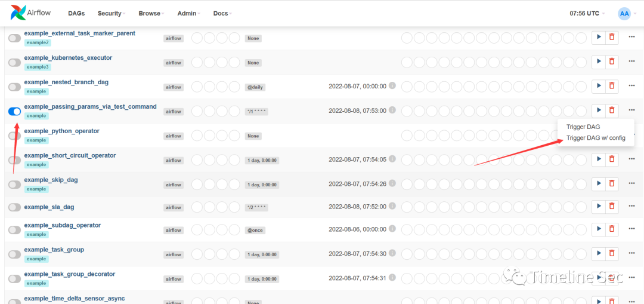Click info icon beside 2022-08-08, 07:52:00
644x304 pixels.
click(392, 205)
